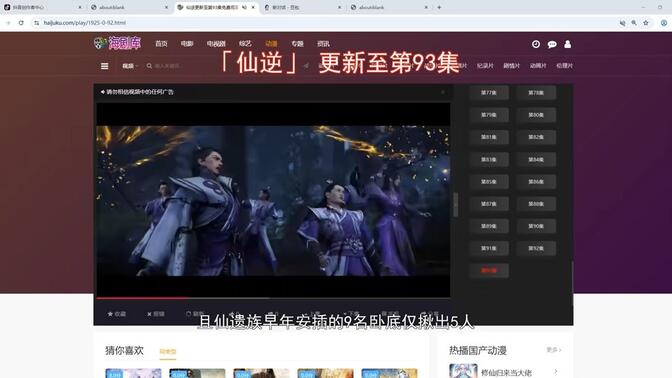Reload the page with browser refresh icon
The width and height of the screenshot is (672, 378).
(21, 23)
